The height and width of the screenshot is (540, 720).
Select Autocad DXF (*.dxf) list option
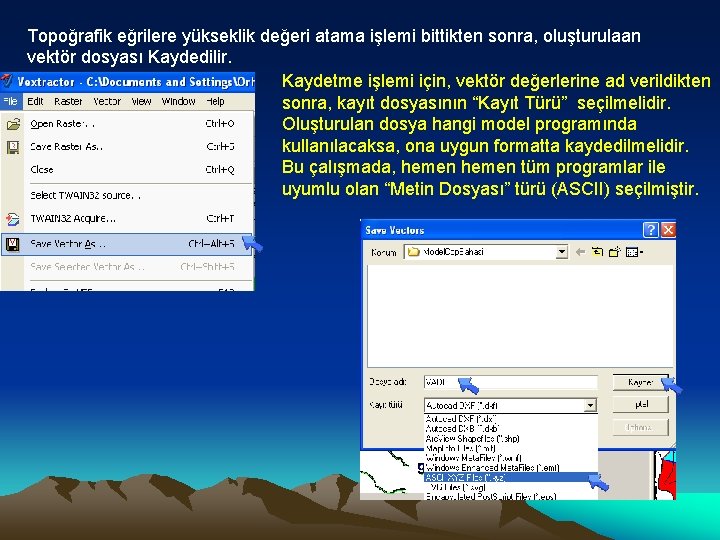pyautogui.click(x=511, y=419)
